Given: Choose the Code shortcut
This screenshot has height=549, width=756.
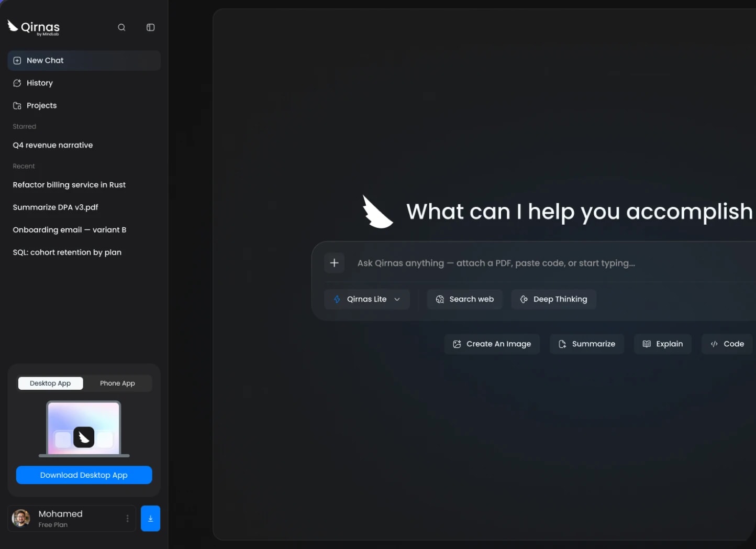Looking at the screenshot, I should pos(727,344).
